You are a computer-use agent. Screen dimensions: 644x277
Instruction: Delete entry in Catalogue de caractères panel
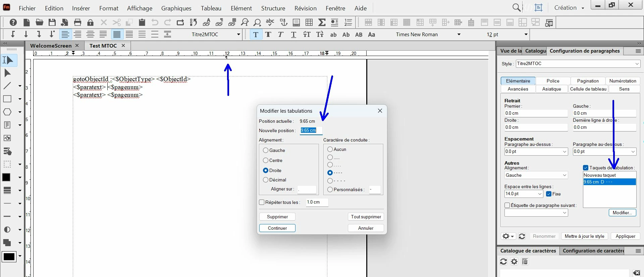pyautogui.click(x=525, y=261)
